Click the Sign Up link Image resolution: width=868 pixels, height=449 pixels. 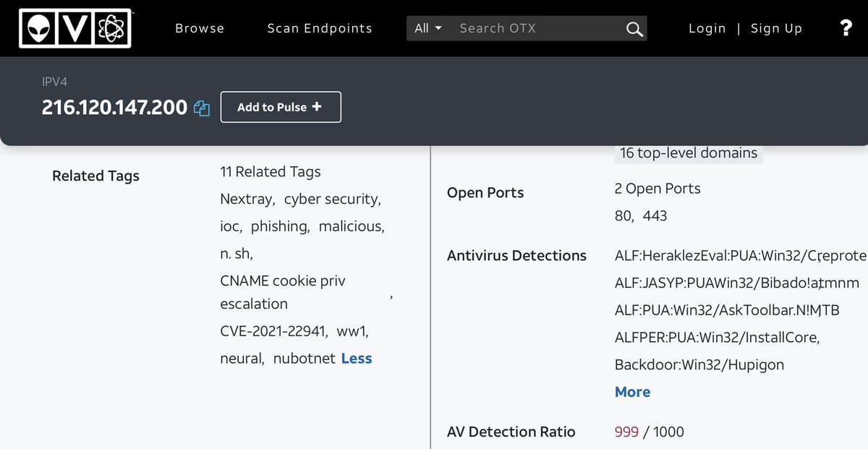776,28
